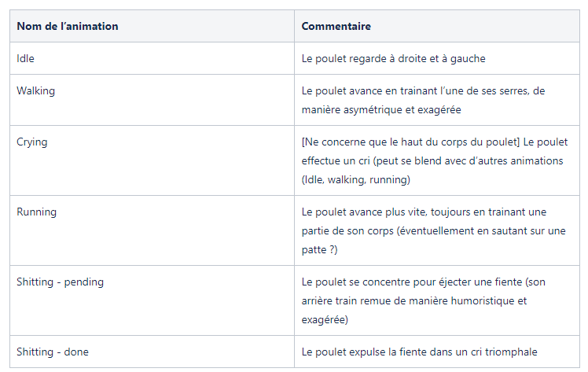This screenshot has height=372, width=588.
Task: Select the "Shitting - done" name cell
Action: click(x=53, y=352)
